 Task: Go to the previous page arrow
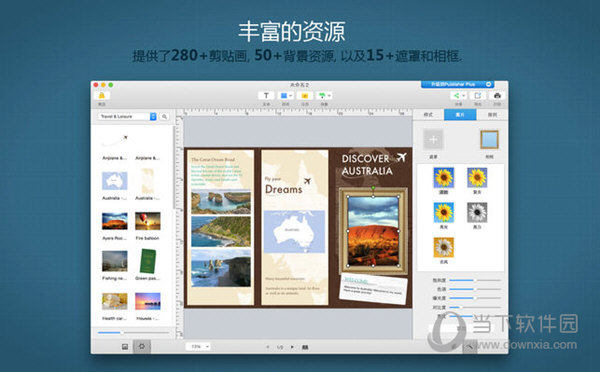268,347
